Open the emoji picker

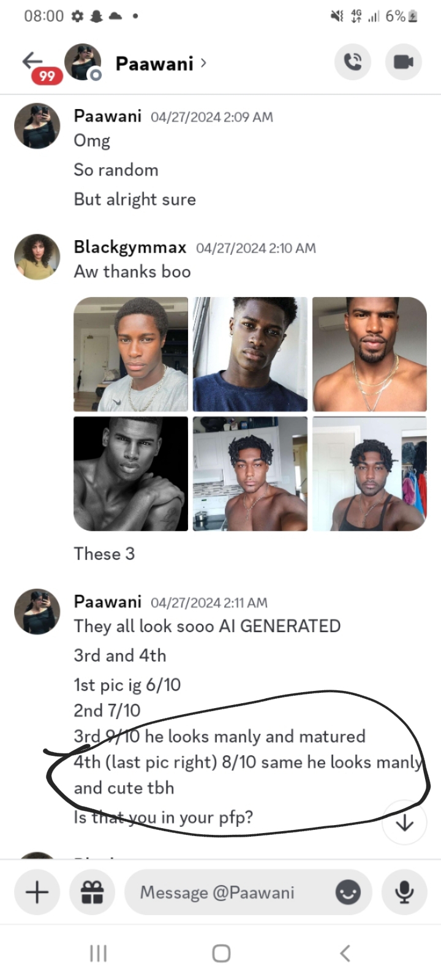tap(348, 892)
